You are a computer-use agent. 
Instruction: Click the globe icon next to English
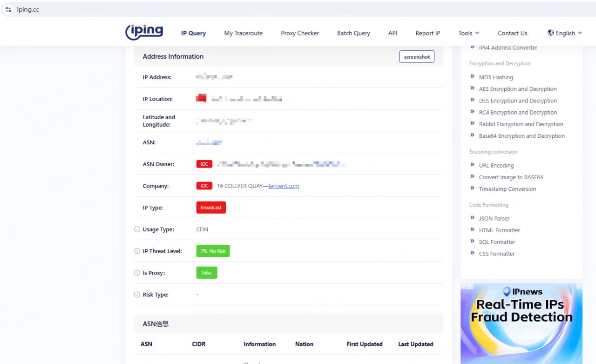pyautogui.click(x=551, y=33)
